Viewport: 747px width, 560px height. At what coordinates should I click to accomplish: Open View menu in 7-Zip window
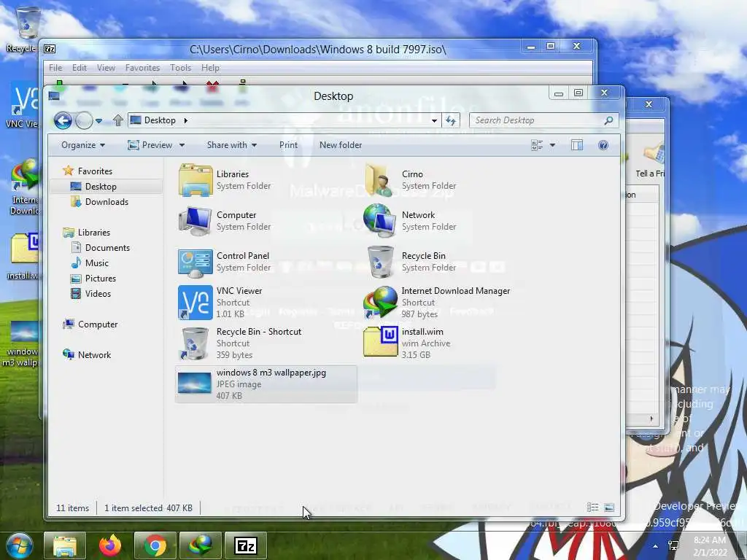point(106,68)
